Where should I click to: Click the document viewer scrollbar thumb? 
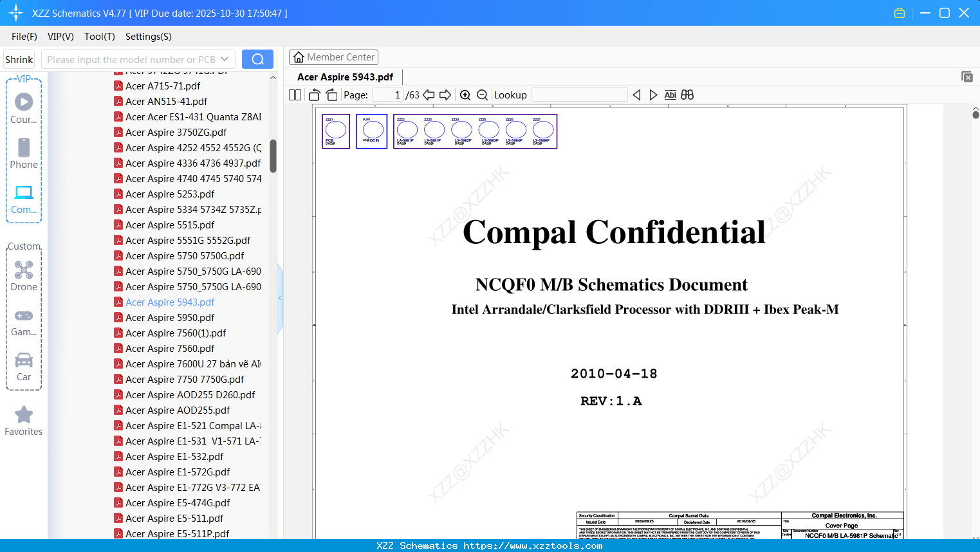(975, 115)
